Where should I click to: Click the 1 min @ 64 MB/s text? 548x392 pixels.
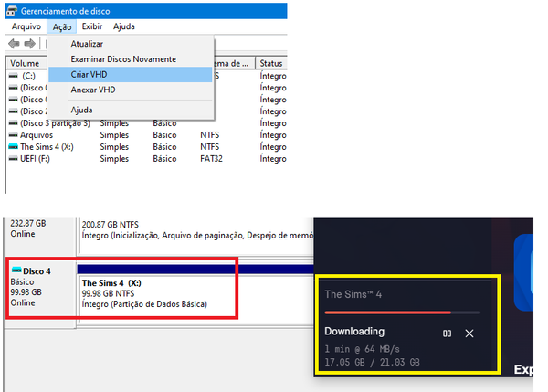click(x=362, y=349)
